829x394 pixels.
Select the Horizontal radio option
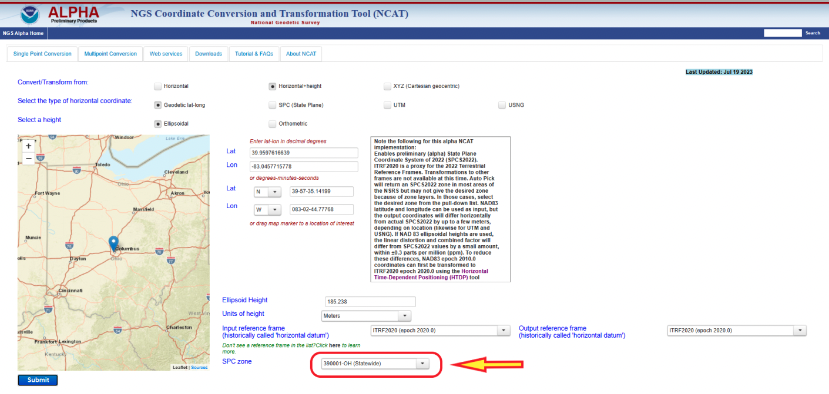click(158, 86)
